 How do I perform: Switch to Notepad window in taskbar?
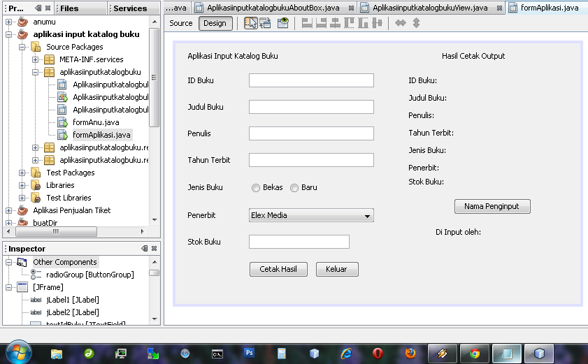[507, 354]
